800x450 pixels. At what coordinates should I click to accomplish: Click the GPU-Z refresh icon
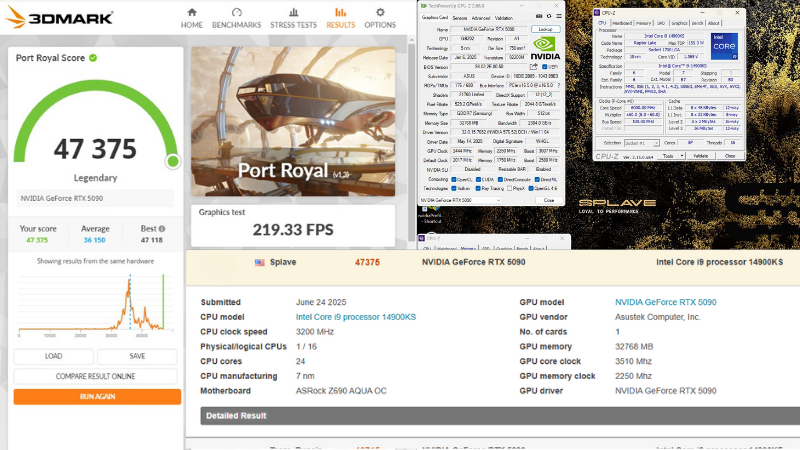(x=549, y=16)
